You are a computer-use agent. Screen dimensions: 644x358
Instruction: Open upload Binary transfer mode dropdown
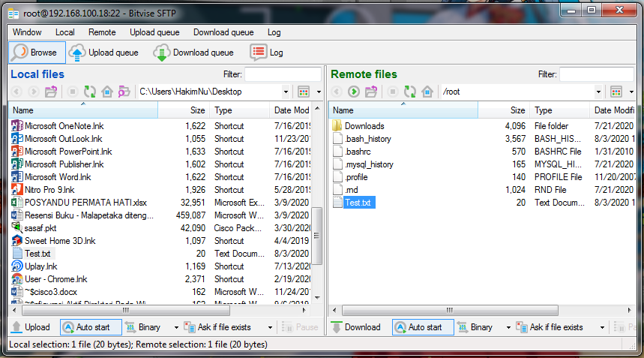[176, 327]
